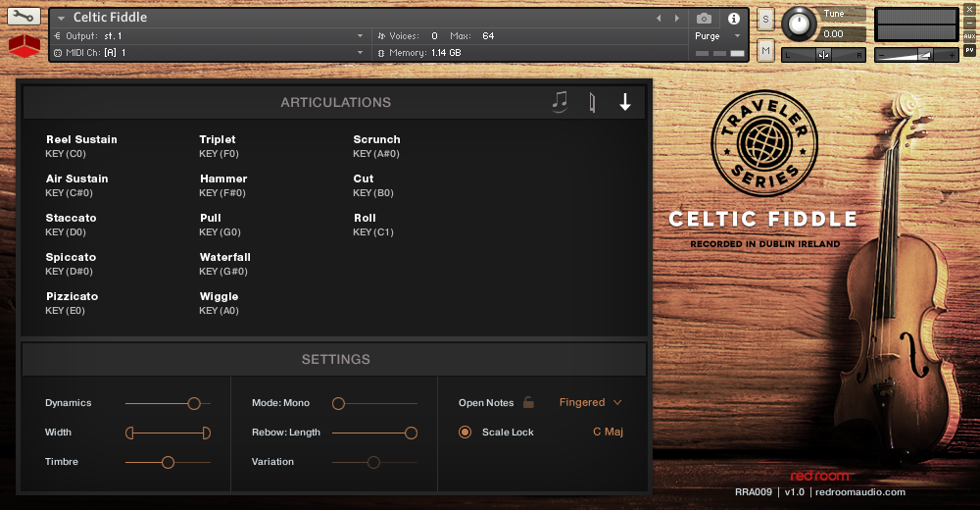Screen dimensions: 980x510
Task: Toggle the Scale Lock radio button
Action: [x=465, y=432]
